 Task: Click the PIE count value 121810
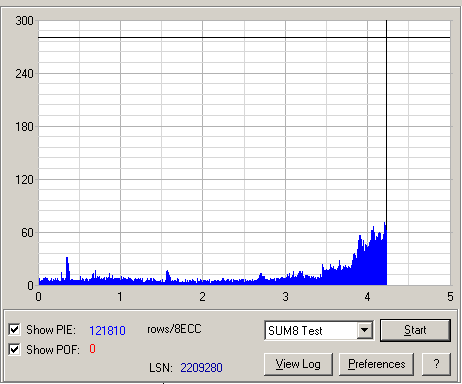(x=107, y=330)
